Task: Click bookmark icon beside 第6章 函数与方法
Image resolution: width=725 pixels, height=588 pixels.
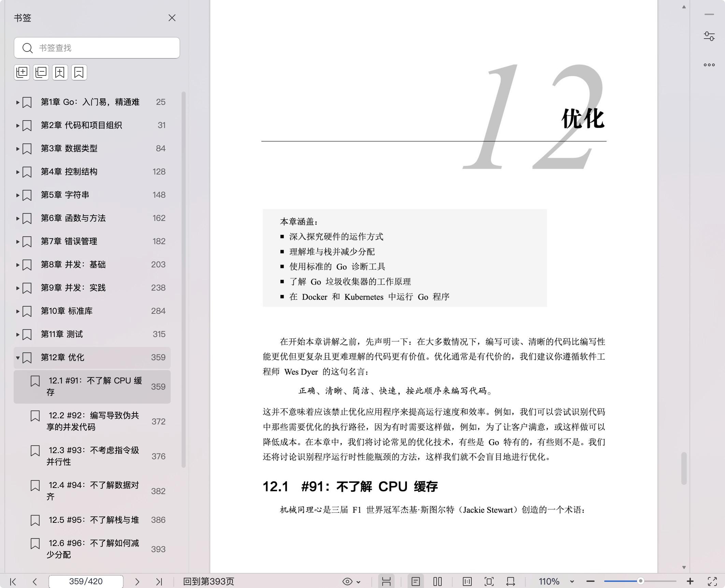Action: [27, 219]
